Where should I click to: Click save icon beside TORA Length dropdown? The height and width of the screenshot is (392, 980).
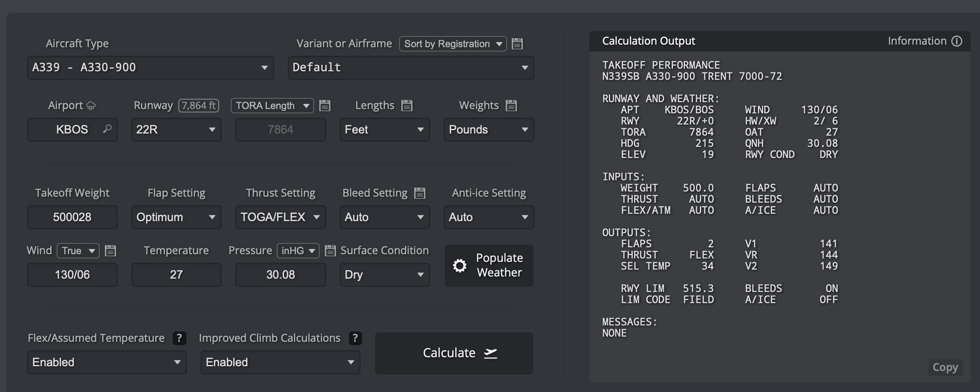325,106
